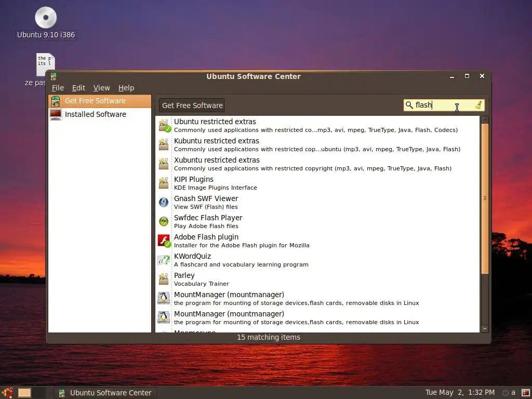The image size is (532, 399).
Task: Open the Help menu
Action: [126, 88]
